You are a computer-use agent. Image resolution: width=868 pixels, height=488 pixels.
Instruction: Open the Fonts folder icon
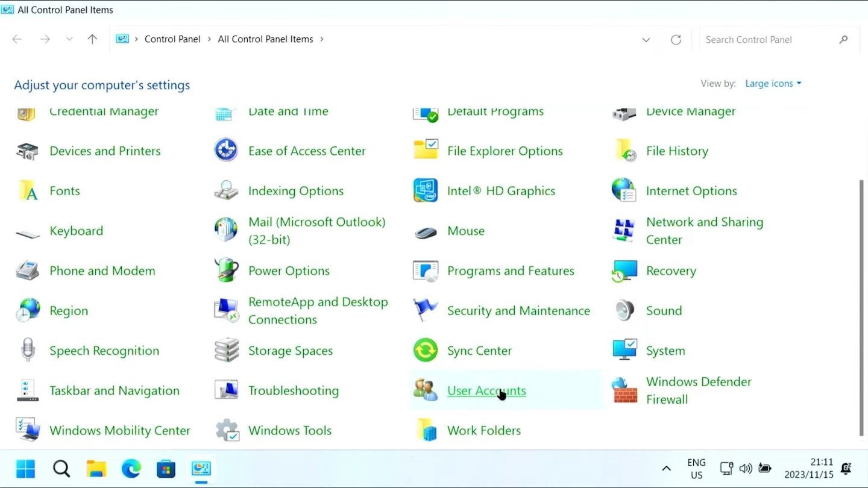[28, 191]
